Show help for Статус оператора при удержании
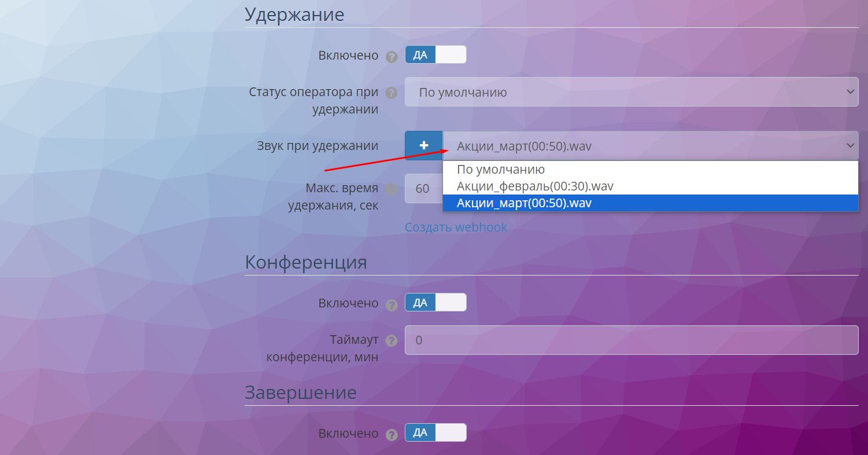Screen dimensions: 868x455 pos(391,93)
